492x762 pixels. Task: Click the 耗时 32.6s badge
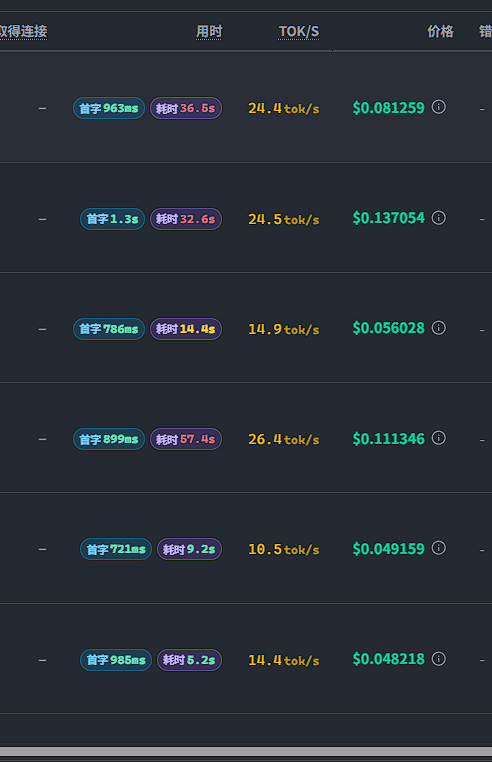186,219
